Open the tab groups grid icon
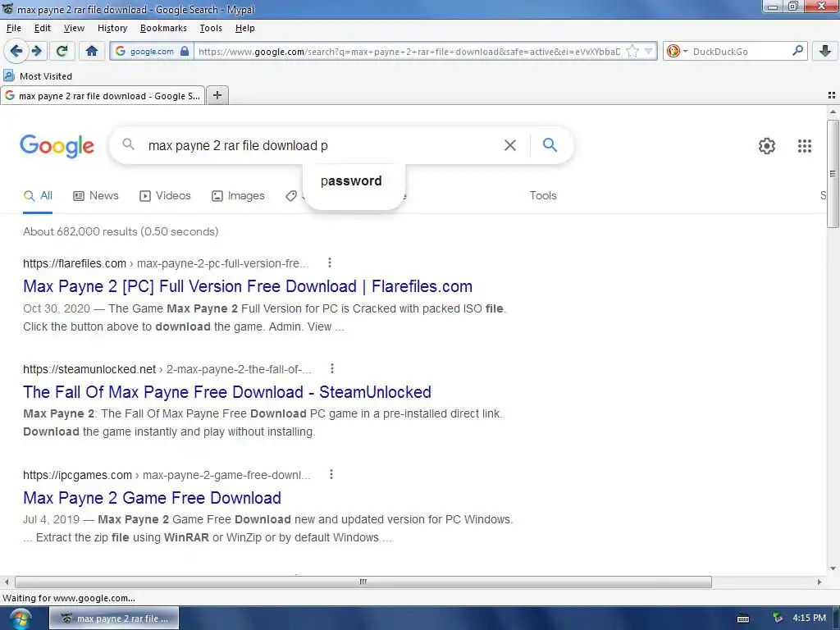Viewport: 840px width, 630px height. click(x=832, y=95)
